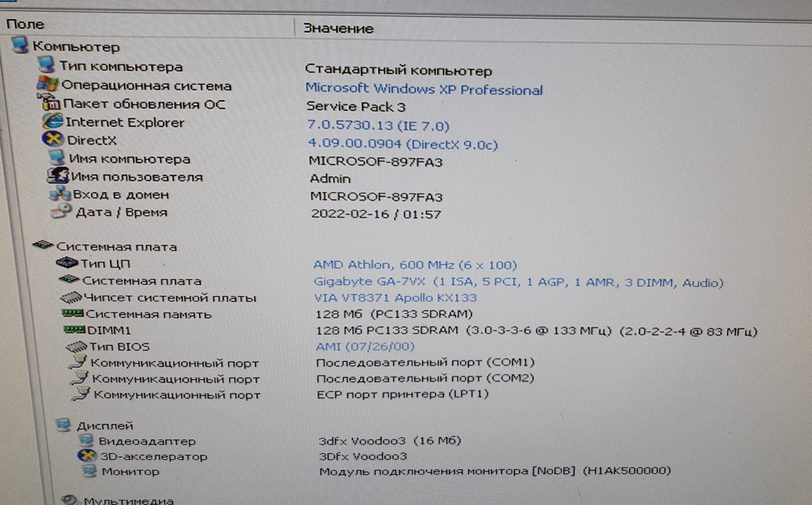Click the Пакет обновления ОС icon
Viewport: 812px width, 505px height.
[x=50, y=102]
